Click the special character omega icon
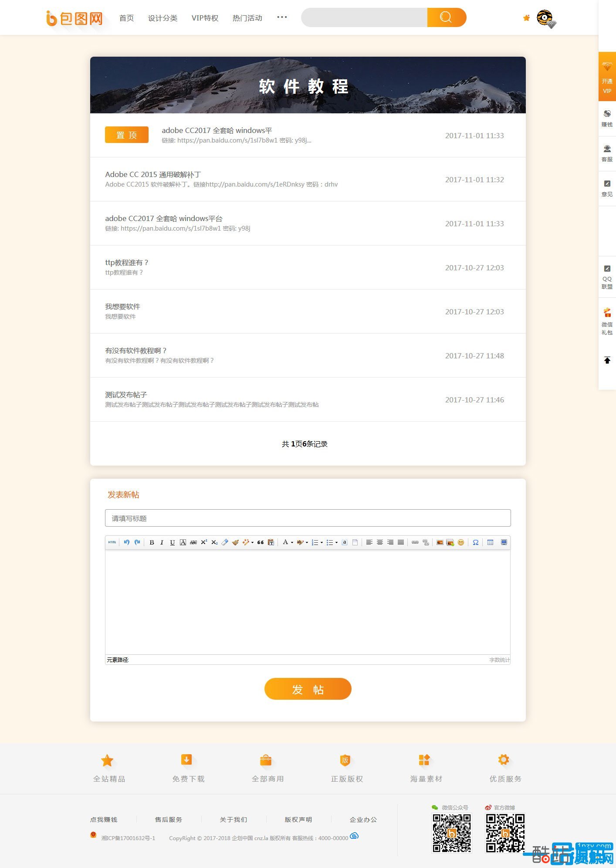Screen dimensions: 616x868 pyautogui.click(x=476, y=542)
